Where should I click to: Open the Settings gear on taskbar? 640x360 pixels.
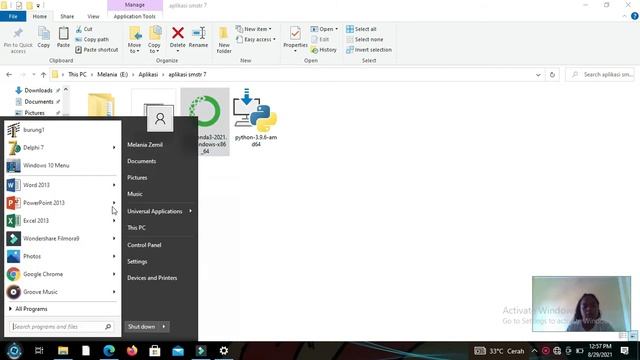224,351
